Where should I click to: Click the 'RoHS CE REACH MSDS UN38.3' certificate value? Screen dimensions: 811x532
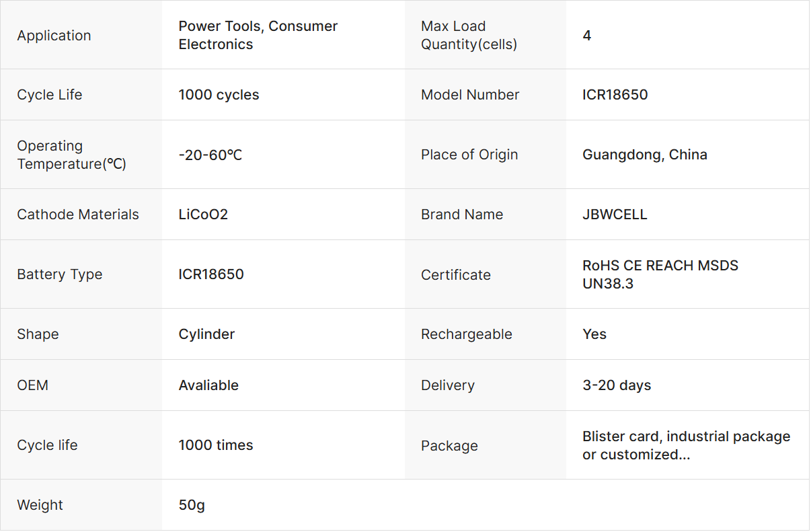click(660, 274)
